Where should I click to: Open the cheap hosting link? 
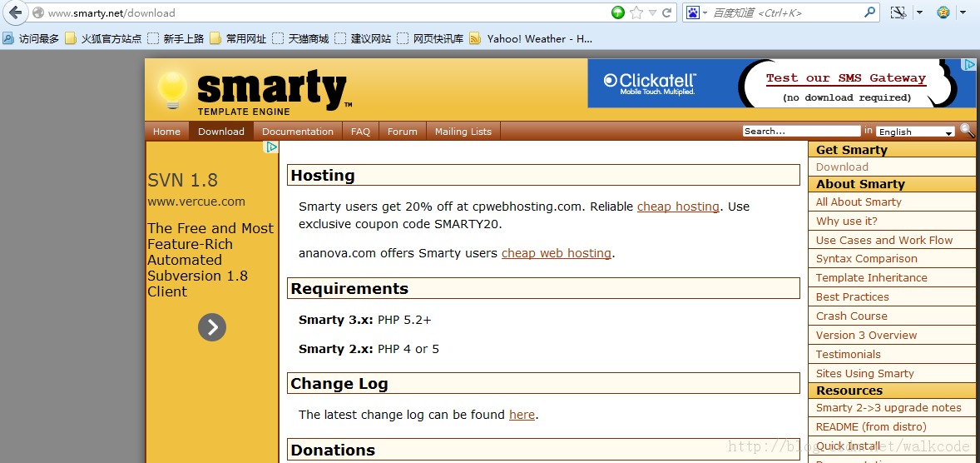pos(678,207)
